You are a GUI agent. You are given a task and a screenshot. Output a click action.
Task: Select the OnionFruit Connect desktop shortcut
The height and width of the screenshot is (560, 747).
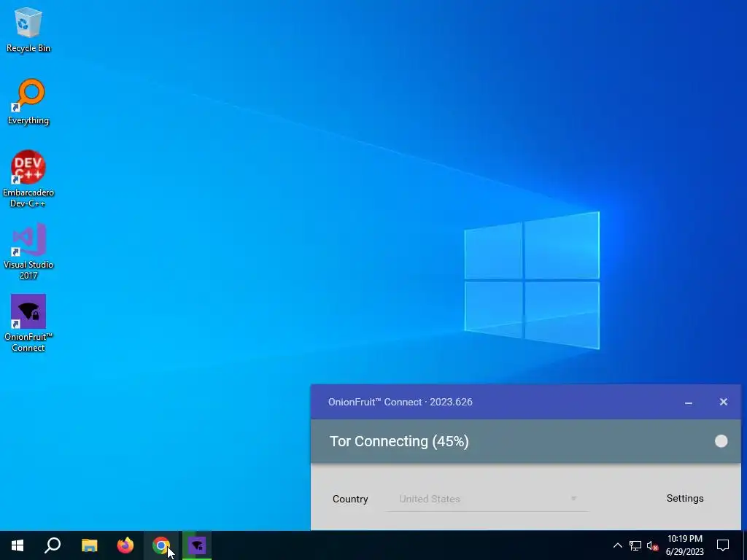pos(28,323)
